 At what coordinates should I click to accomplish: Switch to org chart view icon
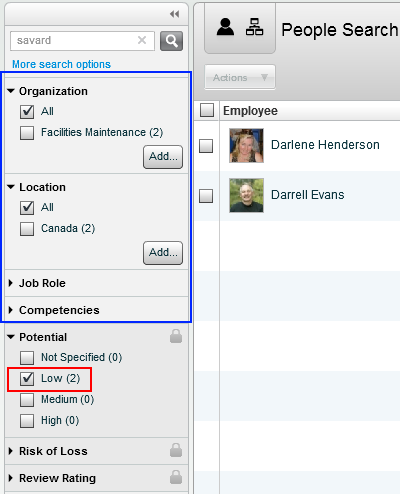point(254,27)
